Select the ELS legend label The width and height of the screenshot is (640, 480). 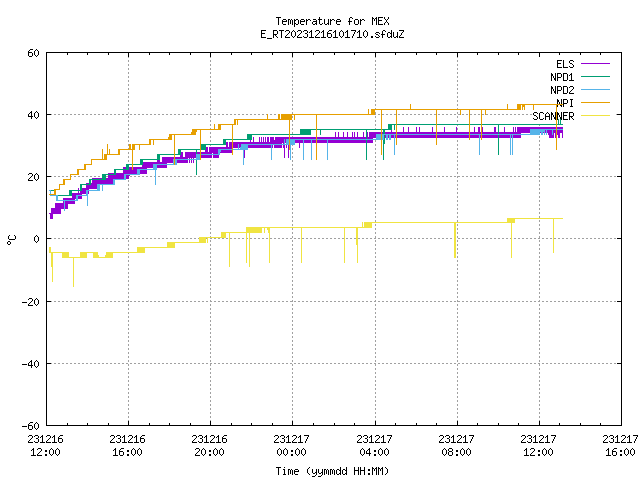click(x=565, y=64)
